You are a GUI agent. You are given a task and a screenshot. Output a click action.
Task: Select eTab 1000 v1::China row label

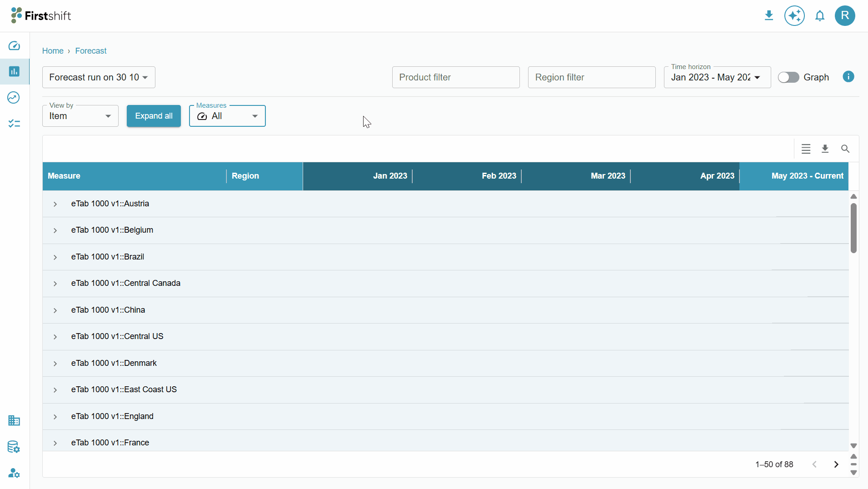[108, 310]
